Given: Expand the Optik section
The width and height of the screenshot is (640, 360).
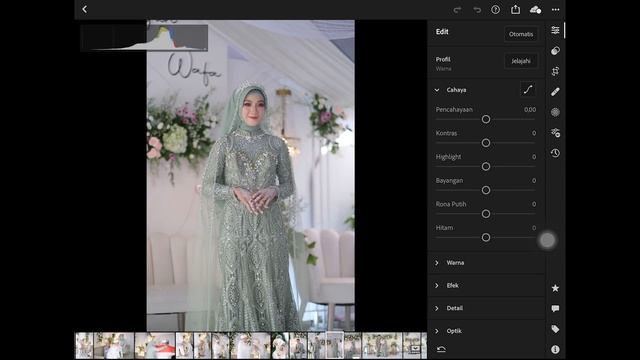Looking at the screenshot, I should pos(437,331).
